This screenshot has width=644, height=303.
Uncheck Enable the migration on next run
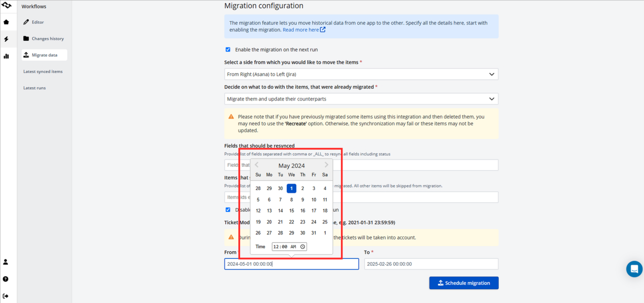pos(228,49)
